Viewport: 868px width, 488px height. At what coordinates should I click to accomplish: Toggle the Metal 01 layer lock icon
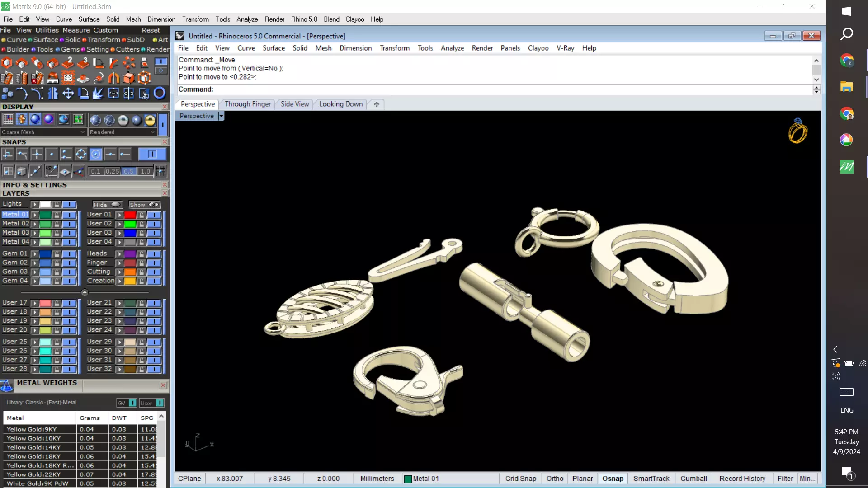[x=57, y=215]
